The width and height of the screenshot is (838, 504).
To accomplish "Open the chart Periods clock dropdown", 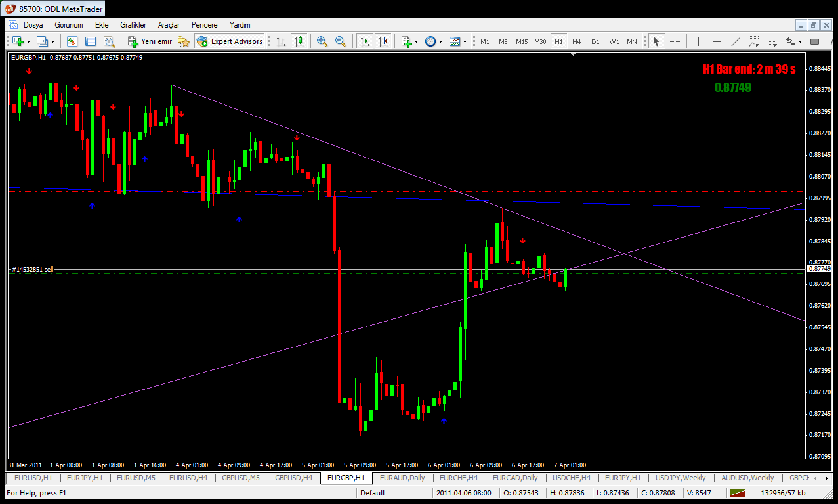I will [x=434, y=41].
